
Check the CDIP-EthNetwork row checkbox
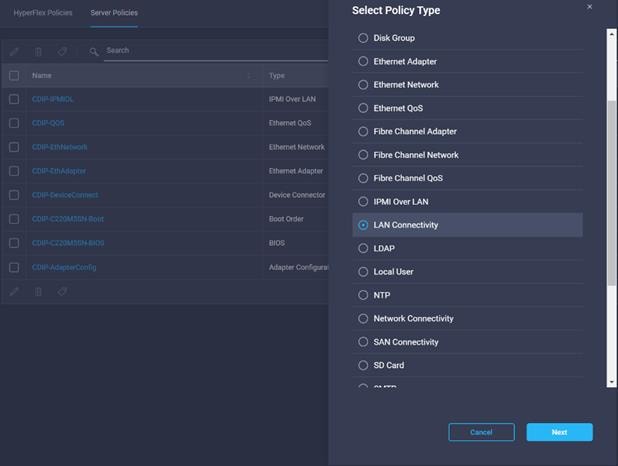(x=14, y=147)
